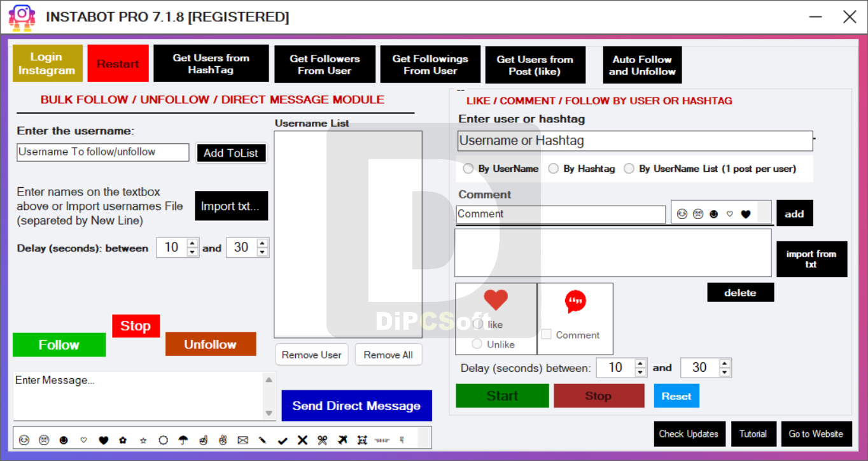Insert the pointing-up hand symbol into the message
This screenshot has height=461, width=868.
(x=203, y=440)
